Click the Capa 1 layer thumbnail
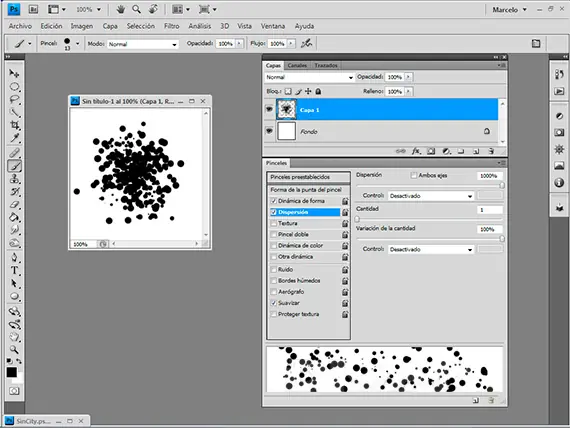This screenshot has width=570, height=428. (x=286, y=109)
